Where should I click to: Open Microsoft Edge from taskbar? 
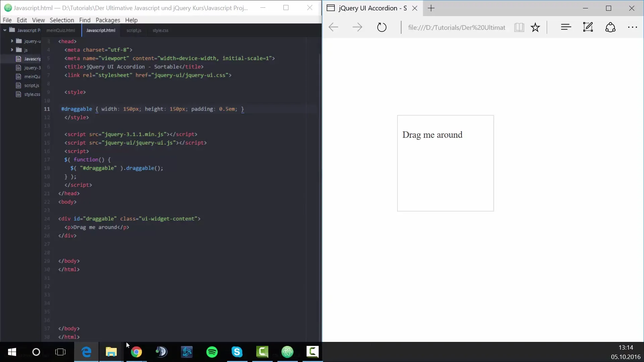pos(86,352)
